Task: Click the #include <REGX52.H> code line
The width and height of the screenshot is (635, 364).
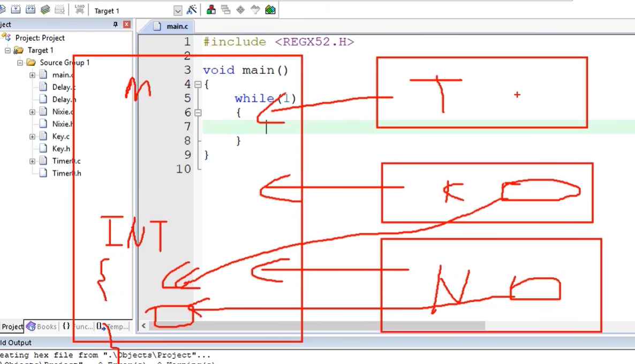Action: pos(278,42)
